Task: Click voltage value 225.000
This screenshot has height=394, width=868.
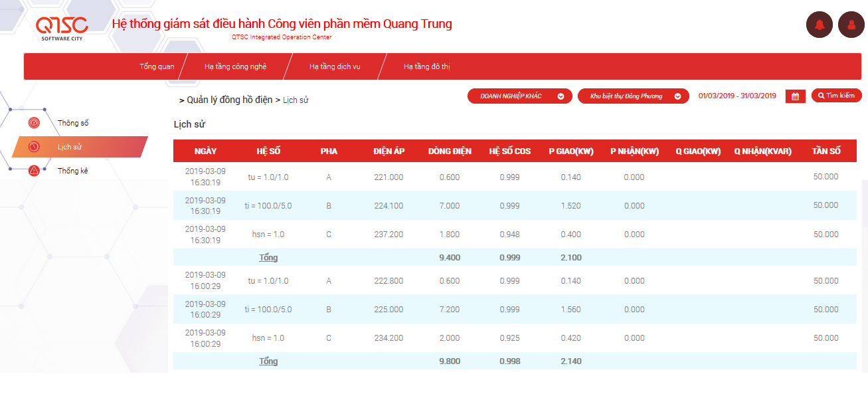Action: click(389, 310)
